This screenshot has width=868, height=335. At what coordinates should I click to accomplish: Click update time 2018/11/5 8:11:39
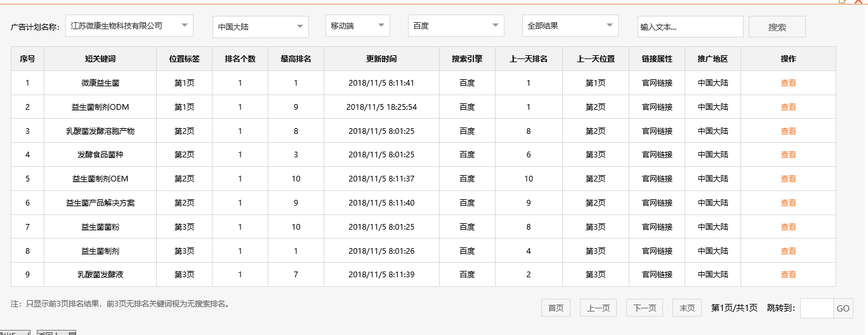coord(381,274)
